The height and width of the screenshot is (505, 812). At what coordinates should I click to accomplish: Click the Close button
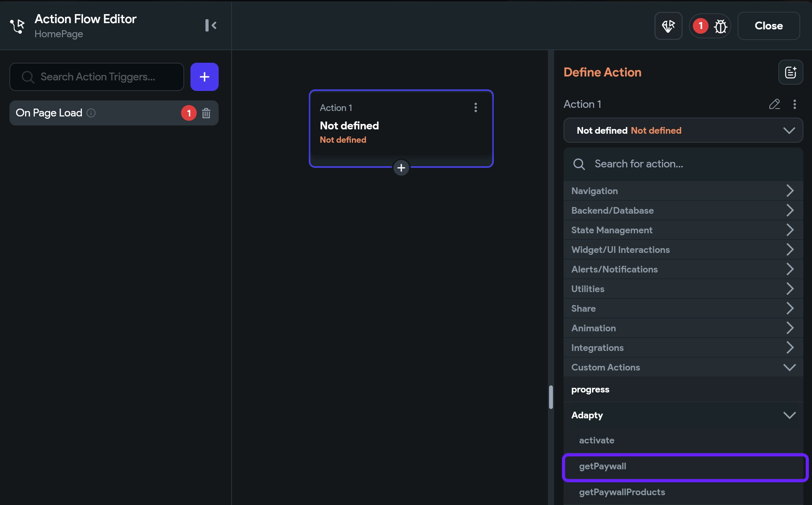point(768,26)
